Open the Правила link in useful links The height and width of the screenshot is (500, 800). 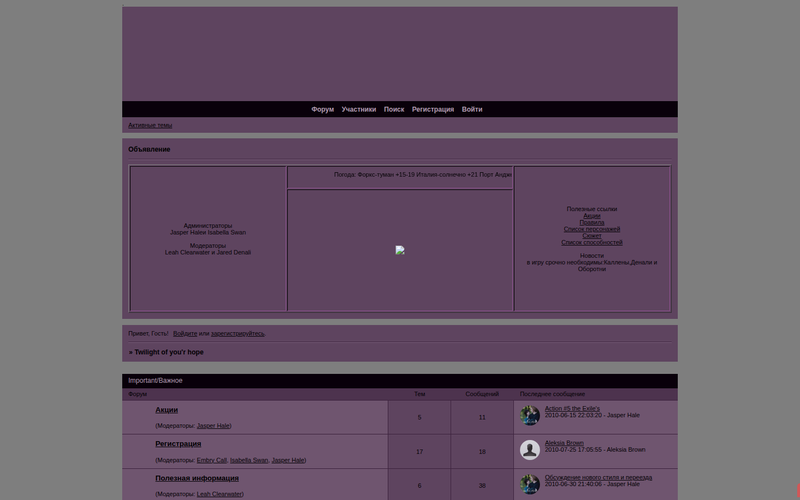click(592, 222)
